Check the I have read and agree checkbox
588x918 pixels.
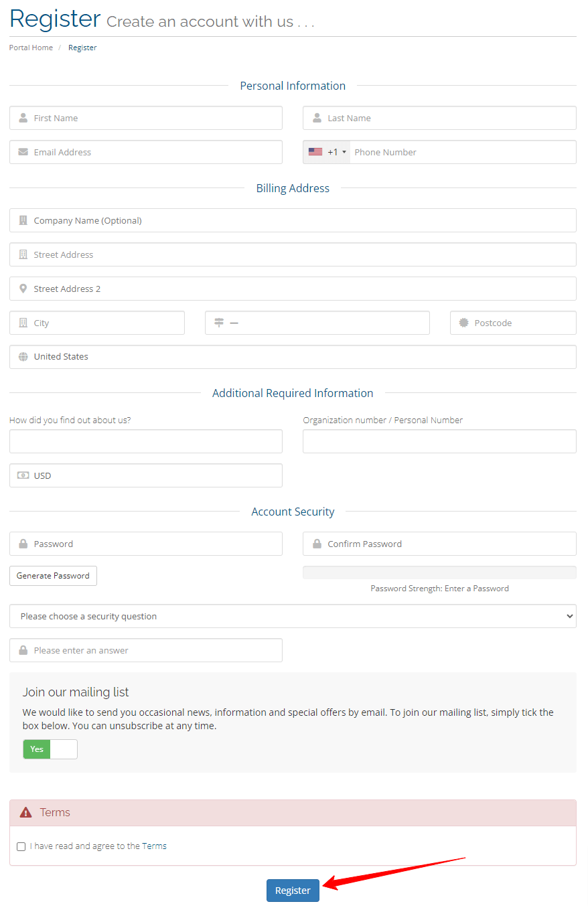tap(21, 846)
